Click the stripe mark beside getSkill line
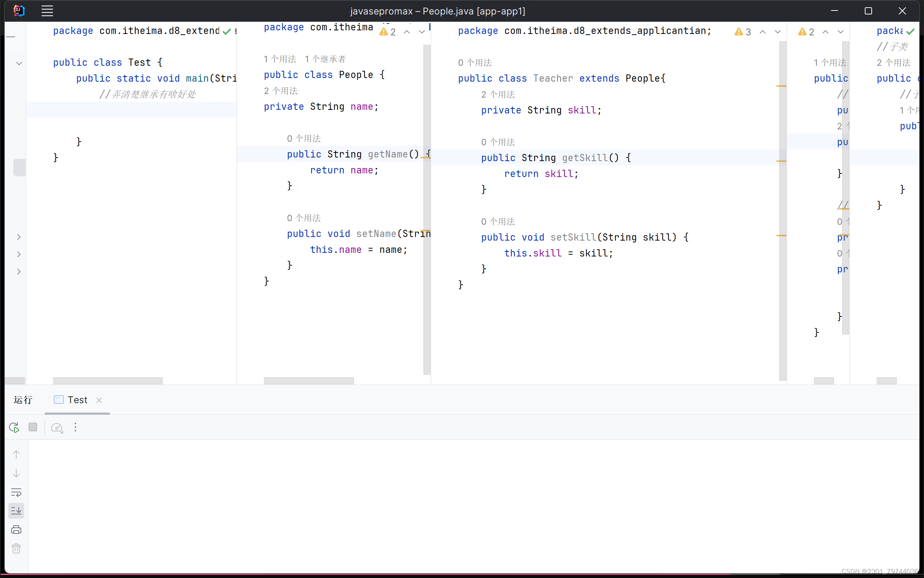924x578 pixels. tap(781, 161)
